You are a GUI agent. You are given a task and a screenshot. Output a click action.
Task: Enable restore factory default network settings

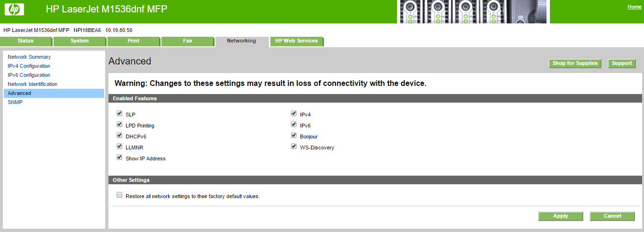[x=119, y=195]
